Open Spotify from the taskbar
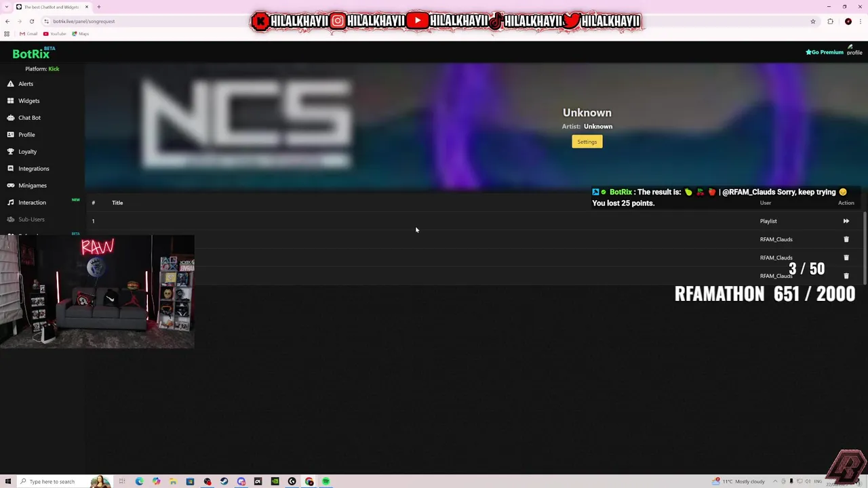868x488 pixels. click(325, 481)
